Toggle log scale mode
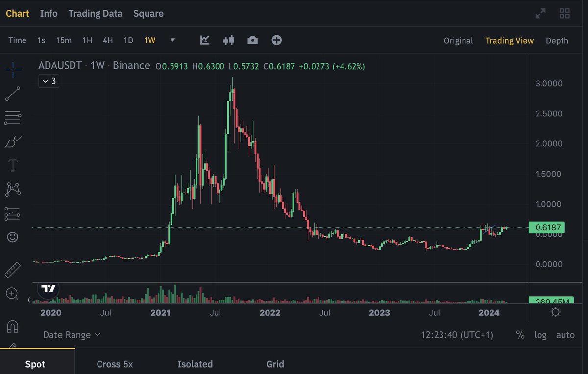 click(540, 335)
